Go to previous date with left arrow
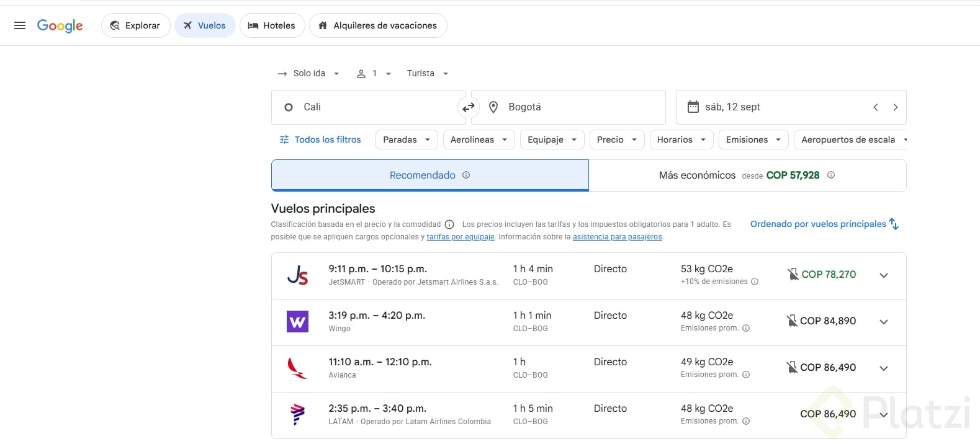The image size is (980, 444). pyautogui.click(x=876, y=107)
